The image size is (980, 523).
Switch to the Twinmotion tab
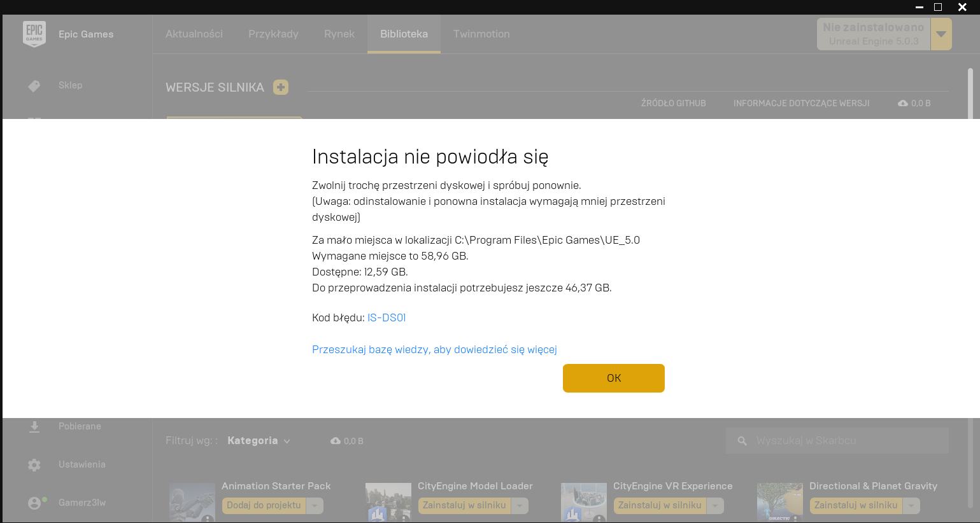(481, 34)
